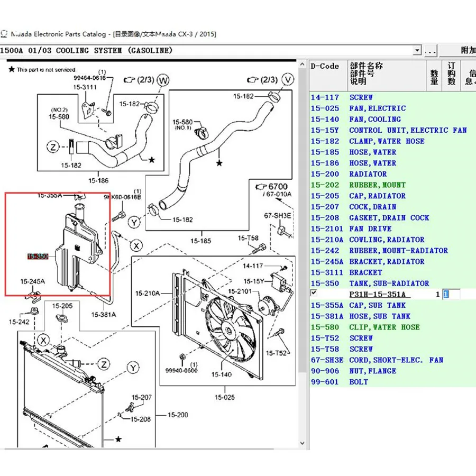
Task: Select the 15-207 COCK, DRAIN row
Action: pos(392,207)
